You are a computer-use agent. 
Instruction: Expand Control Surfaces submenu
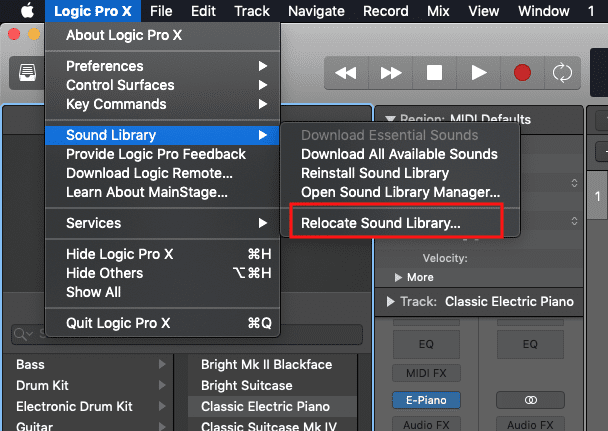click(x=162, y=85)
